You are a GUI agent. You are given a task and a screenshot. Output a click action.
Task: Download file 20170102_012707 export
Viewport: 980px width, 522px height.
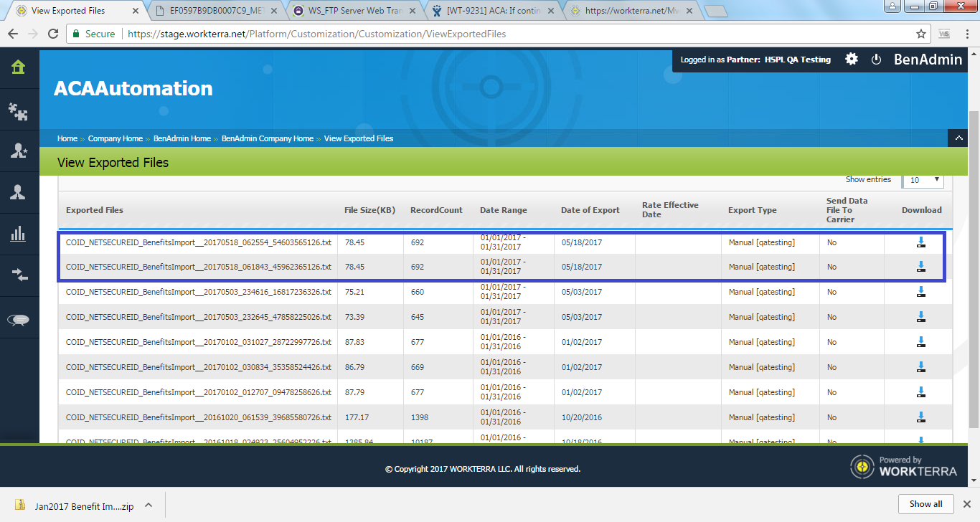[x=921, y=392]
